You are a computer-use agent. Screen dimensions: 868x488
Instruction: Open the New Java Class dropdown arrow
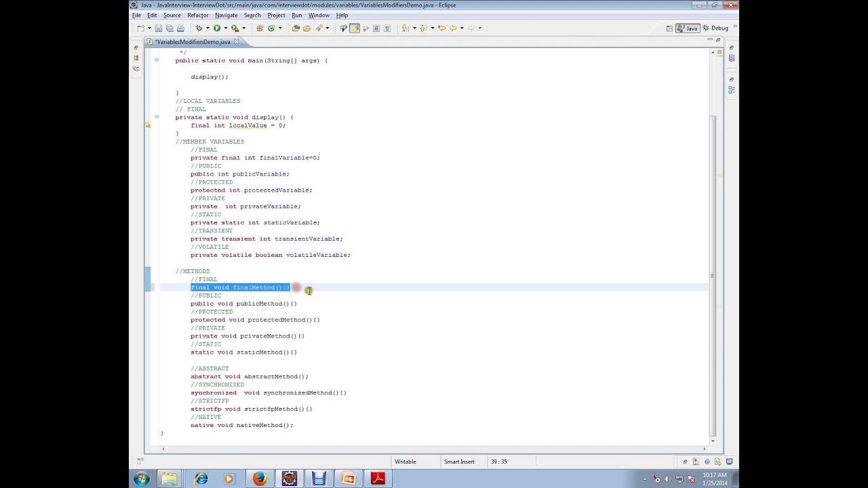280,28
